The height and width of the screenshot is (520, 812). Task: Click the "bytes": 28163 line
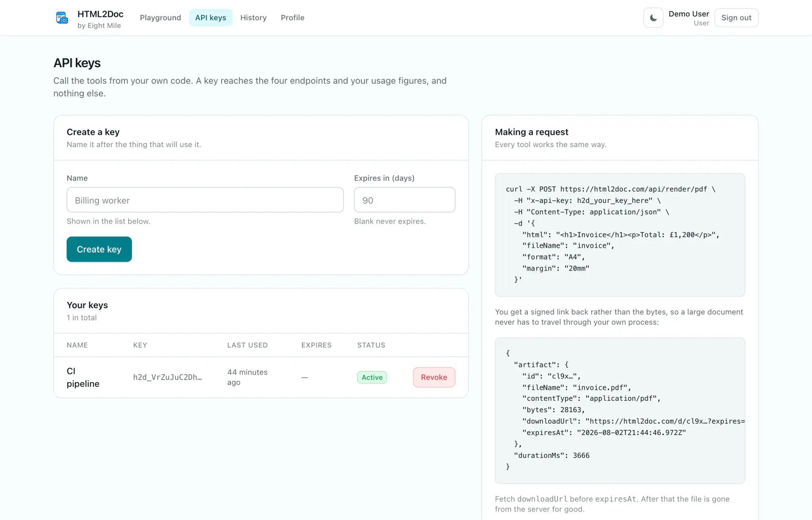coord(554,410)
